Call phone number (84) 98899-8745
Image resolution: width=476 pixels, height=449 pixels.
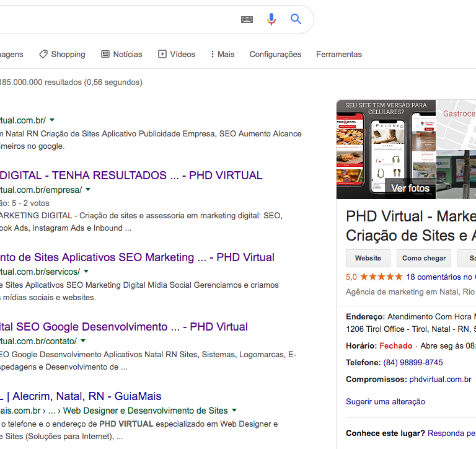[x=413, y=362]
